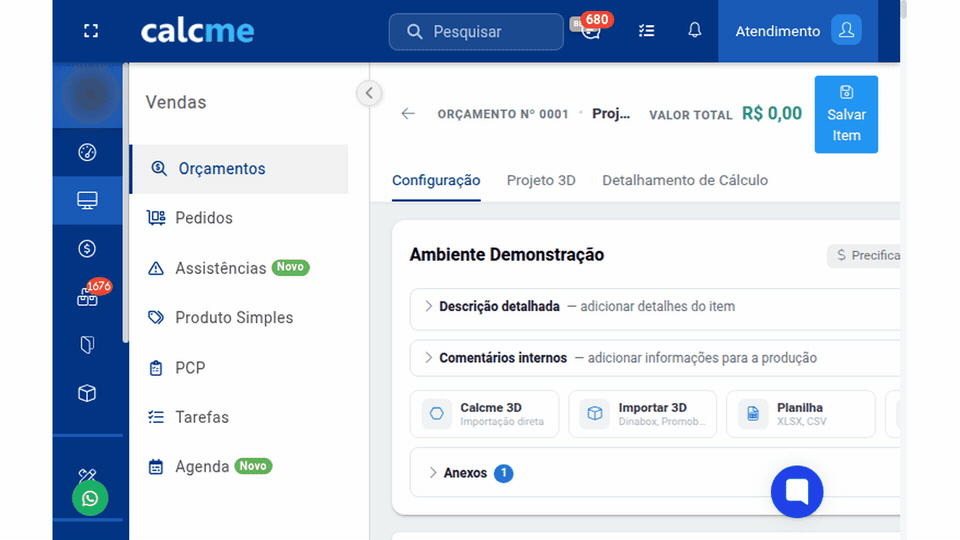960x540 pixels.
Task: Switch to the Projeto 3D tab
Action: 541,181
